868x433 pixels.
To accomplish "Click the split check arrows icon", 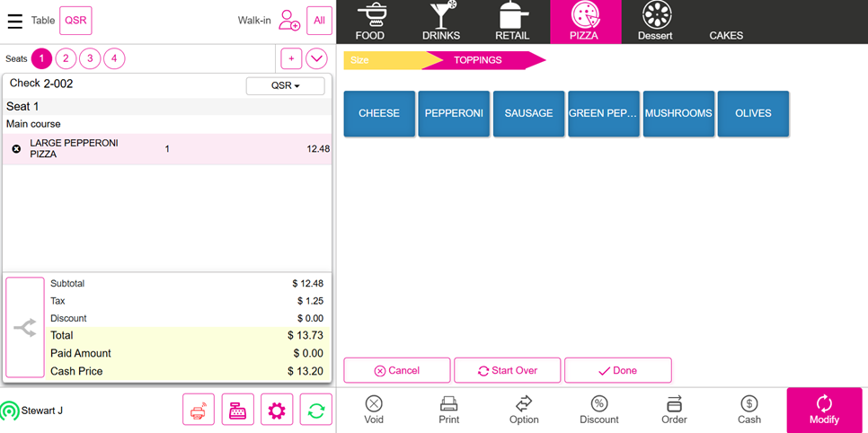I will 25,328.
